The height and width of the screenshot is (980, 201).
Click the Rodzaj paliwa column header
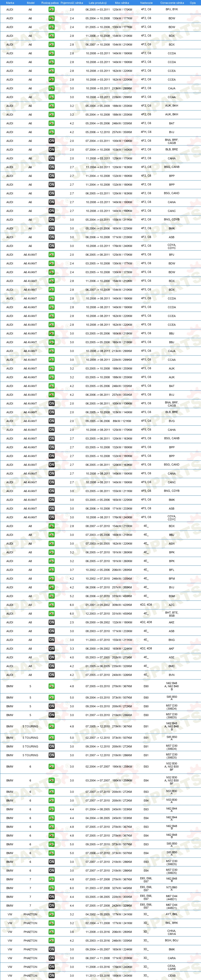(x=50, y=3)
